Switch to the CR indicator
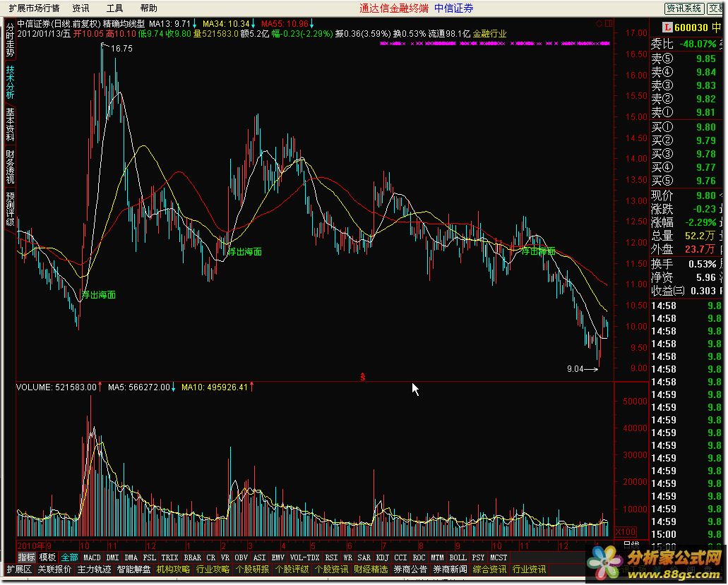Image resolution: width=728 pixels, height=585 pixels. (211, 557)
